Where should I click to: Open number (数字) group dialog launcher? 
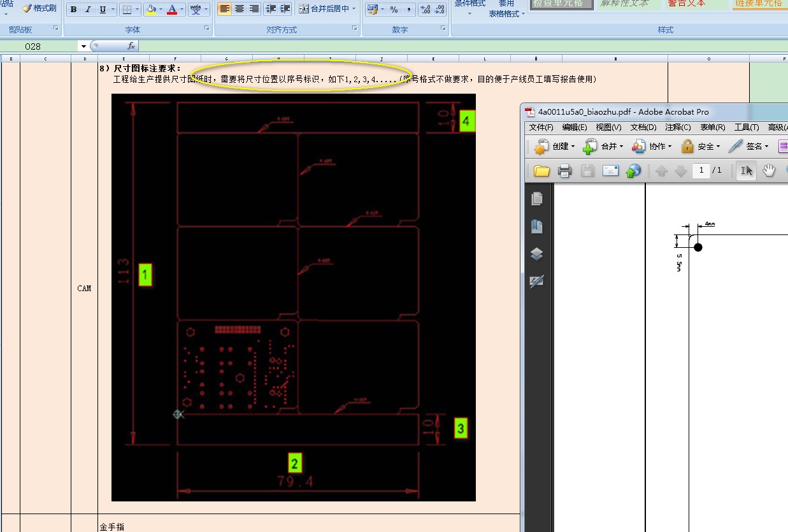(x=443, y=29)
